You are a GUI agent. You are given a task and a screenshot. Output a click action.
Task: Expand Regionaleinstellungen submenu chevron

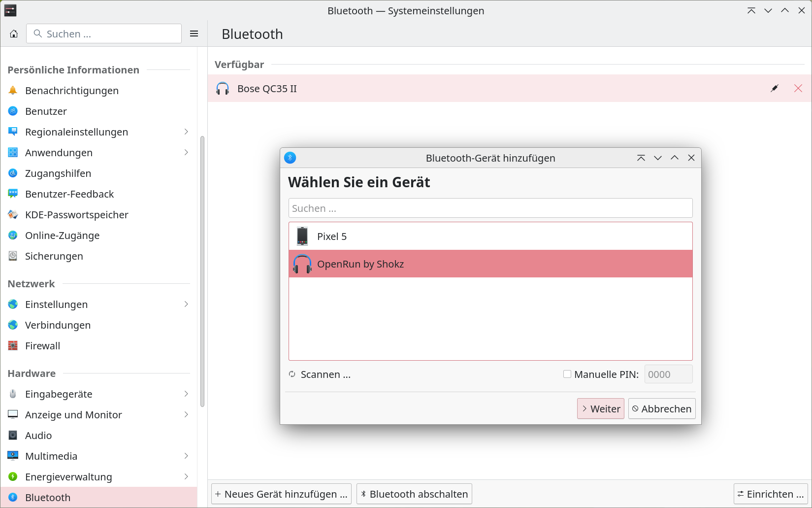186,132
